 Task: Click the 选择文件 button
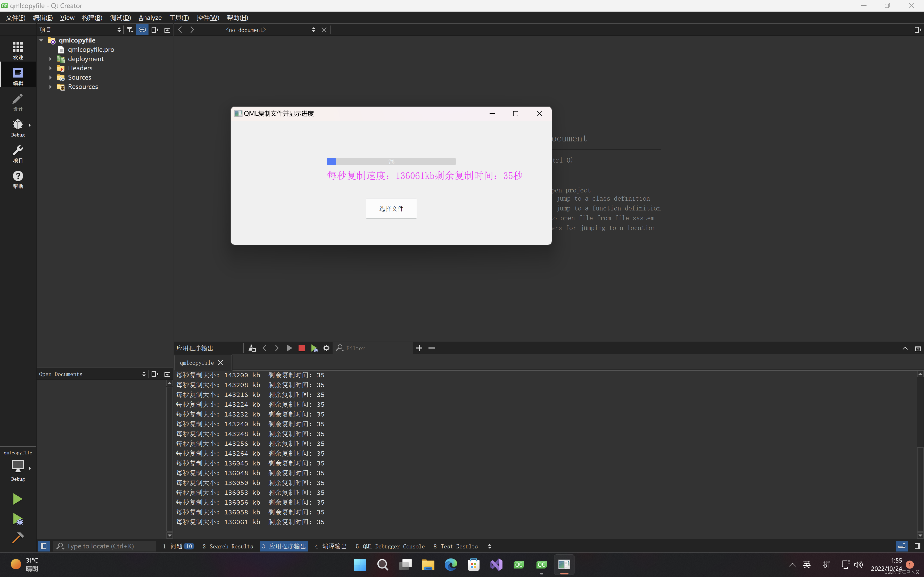click(391, 208)
